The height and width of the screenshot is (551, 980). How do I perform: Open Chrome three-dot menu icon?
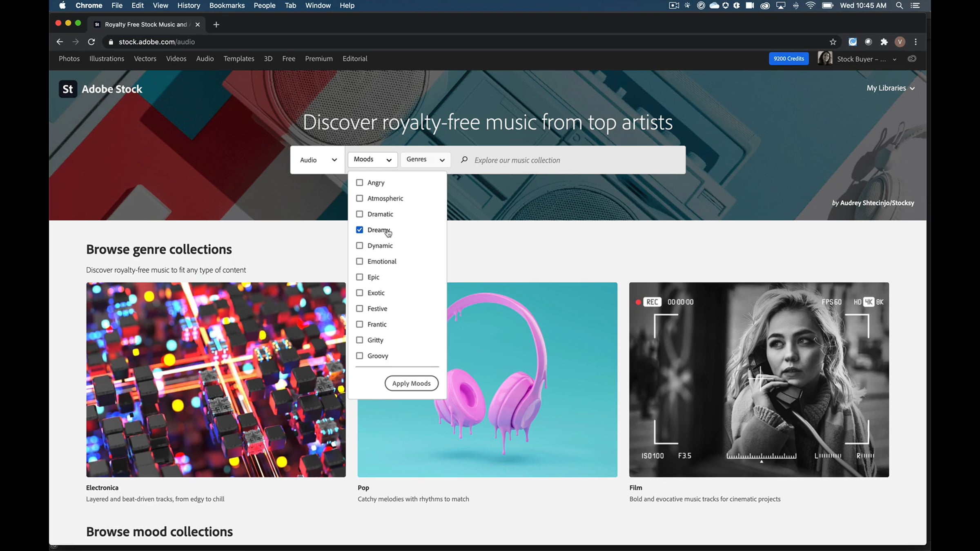916,42
